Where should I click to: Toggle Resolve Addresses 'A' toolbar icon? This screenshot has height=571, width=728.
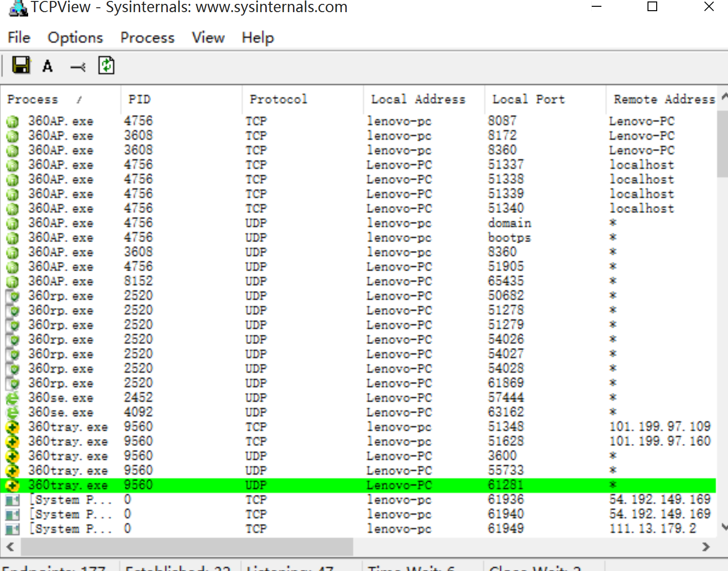tap(48, 66)
